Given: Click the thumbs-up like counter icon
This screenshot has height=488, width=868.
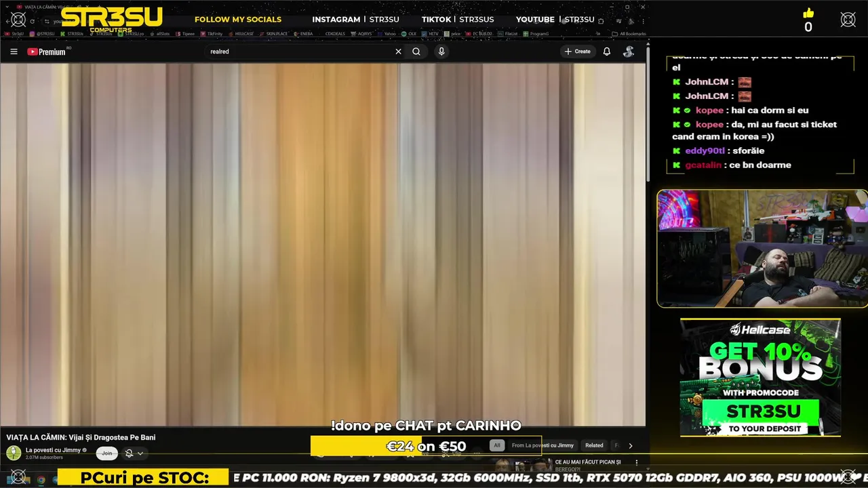Looking at the screenshot, I should coord(808,14).
